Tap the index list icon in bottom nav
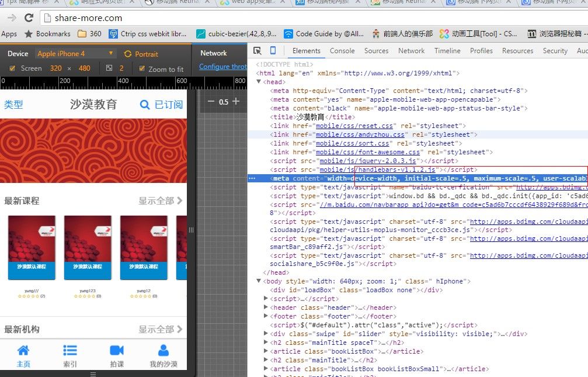 70,350
